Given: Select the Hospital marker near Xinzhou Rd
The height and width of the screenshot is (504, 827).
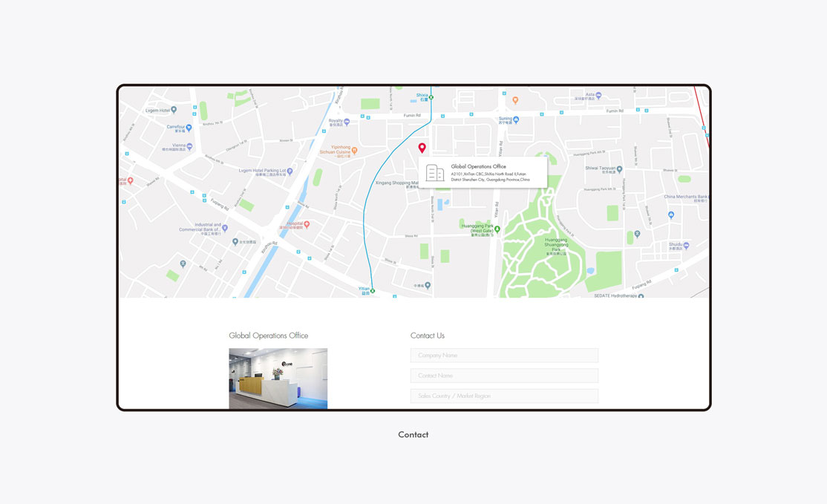Looking at the screenshot, I should click(307, 225).
